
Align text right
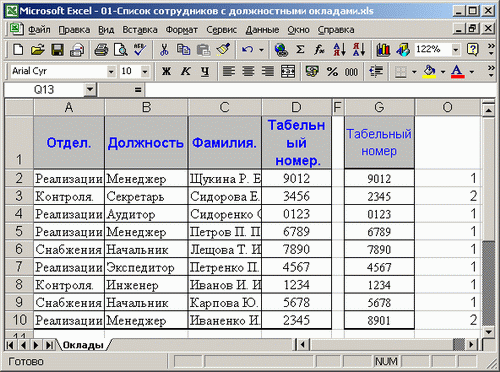click(x=268, y=71)
